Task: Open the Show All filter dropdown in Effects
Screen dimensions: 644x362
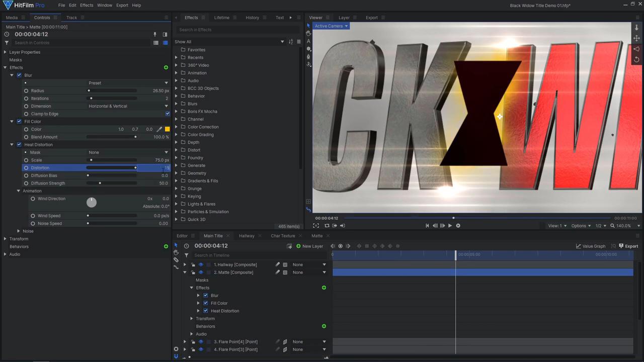Action: point(229,42)
